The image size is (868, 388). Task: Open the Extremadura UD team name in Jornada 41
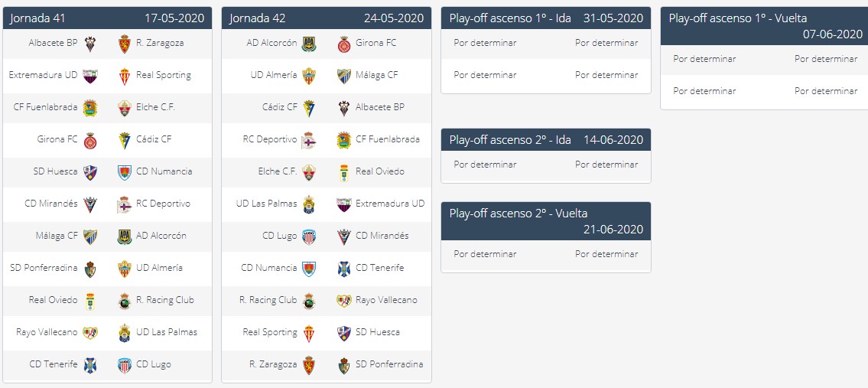tap(43, 75)
